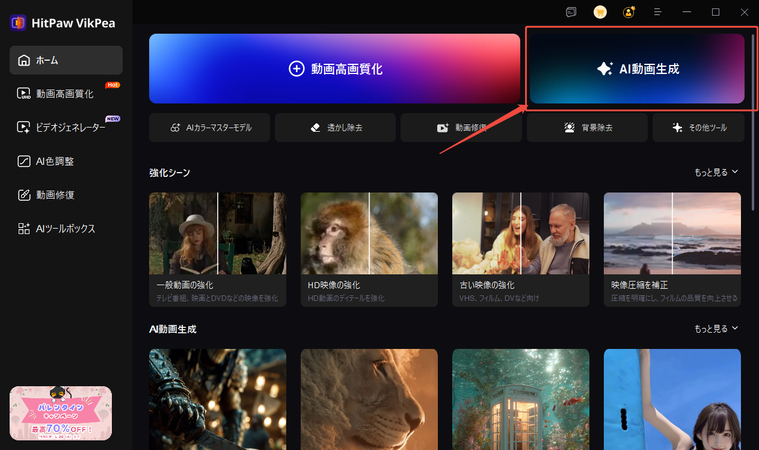
Task: Open the hamburger menu icon
Action: tap(657, 12)
